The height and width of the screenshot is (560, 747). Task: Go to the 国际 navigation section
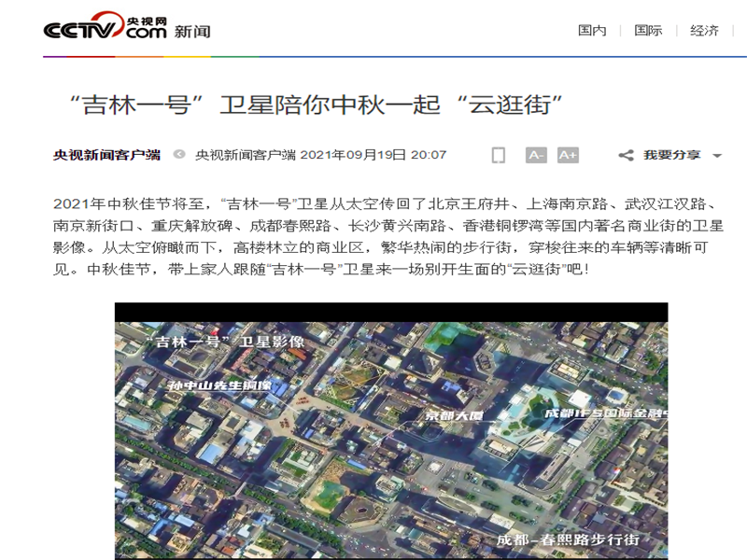[648, 30]
